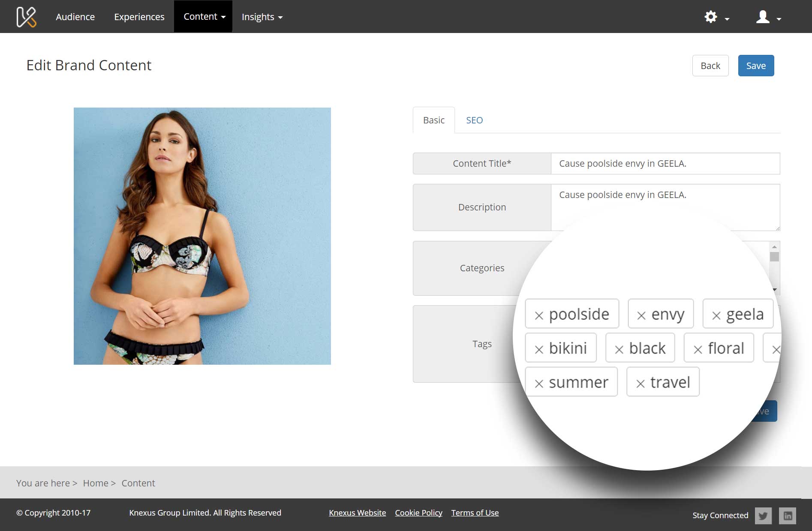This screenshot has height=531, width=812.
Task: Switch to the SEO tab
Action: click(x=474, y=120)
